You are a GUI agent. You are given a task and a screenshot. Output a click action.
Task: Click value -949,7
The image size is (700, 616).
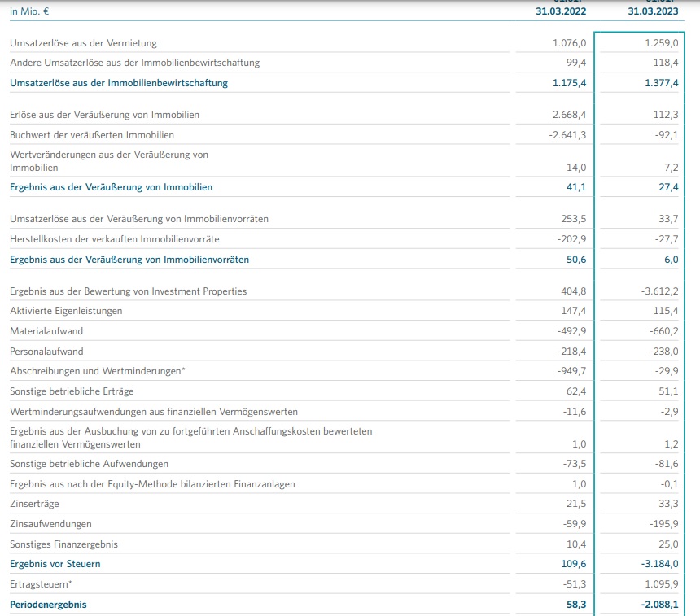[571, 371]
